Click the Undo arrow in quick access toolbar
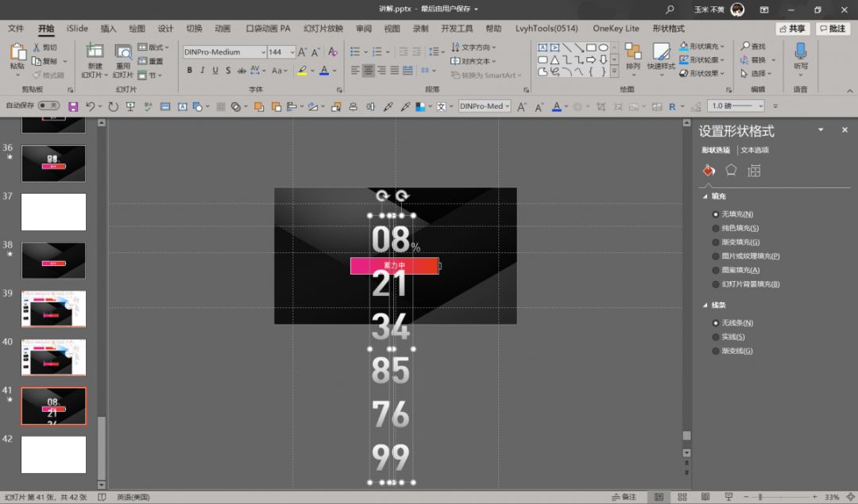858x504 pixels. click(91, 106)
